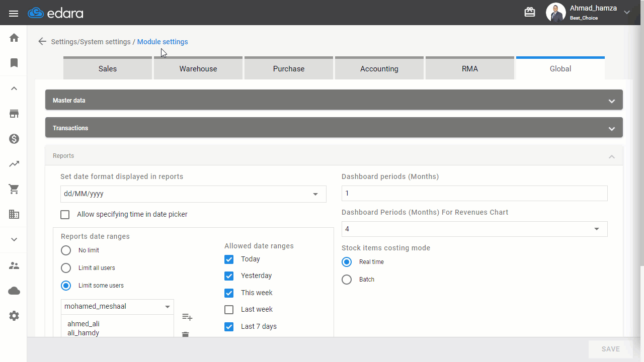Image resolution: width=644 pixels, height=362 pixels.
Task: Switch to the Purchase tab
Action: tap(289, 68)
